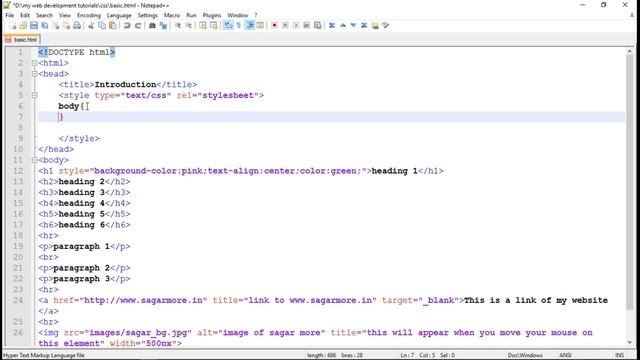The width and height of the screenshot is (640, 360).
Task: Click the green checkmark plugin icon
Action: pyautogui.click(x=386, y=26)
